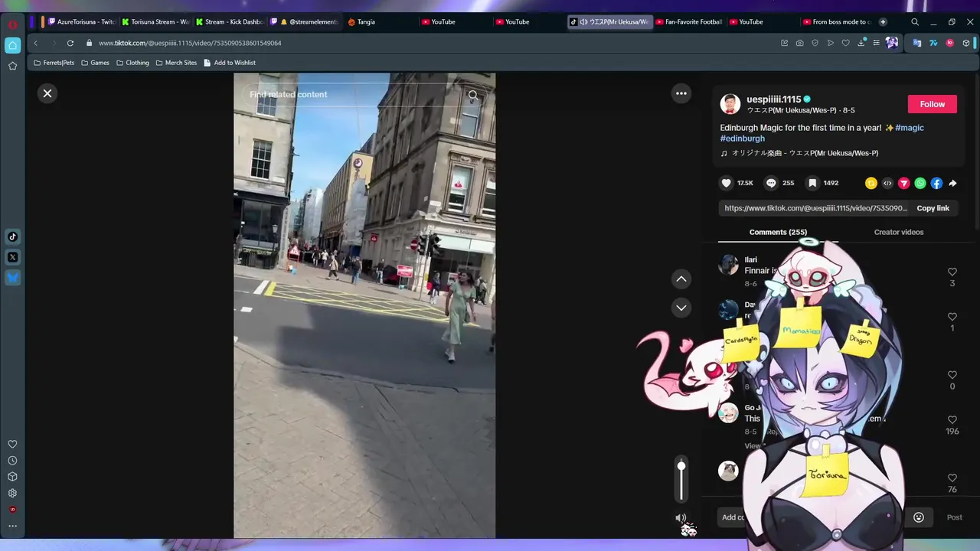Open the Add to Wishlist bookmark
The image size is (980, 551).
coord(230,63)
